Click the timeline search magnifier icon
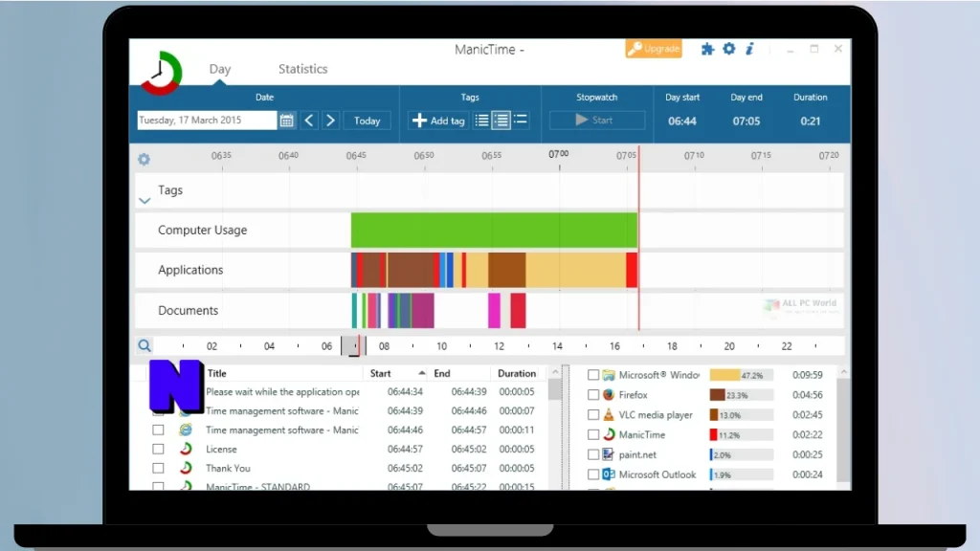The height and width of the screenshot is (551, 980). pyautogui.click(x=145, y=345)
